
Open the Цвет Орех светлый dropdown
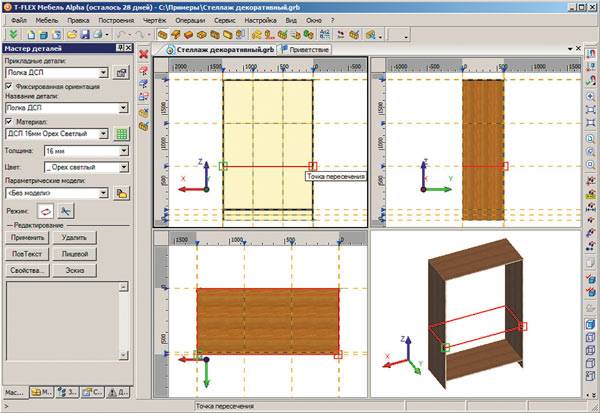pyautogui.click(x=123, y=167)
